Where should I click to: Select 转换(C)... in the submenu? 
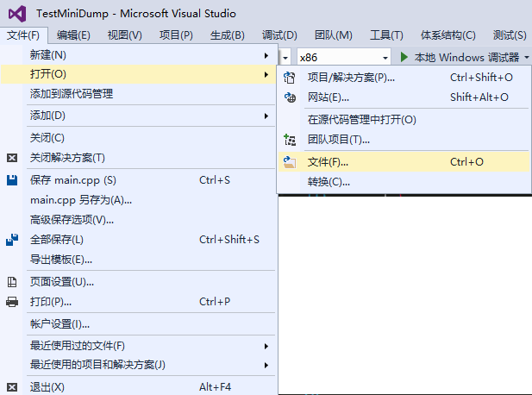click(329, 182)
